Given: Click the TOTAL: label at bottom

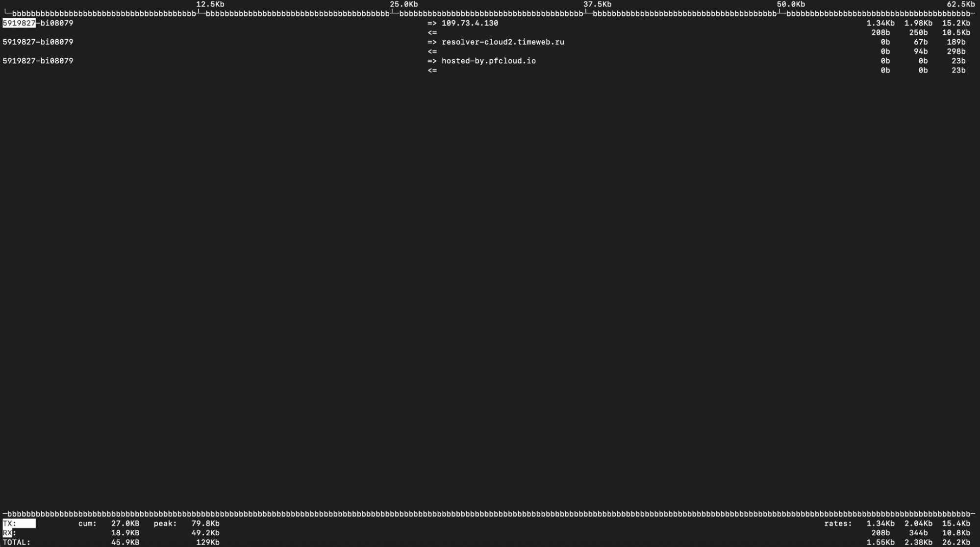Looking at the screenshot, I should tap(16, 542).
